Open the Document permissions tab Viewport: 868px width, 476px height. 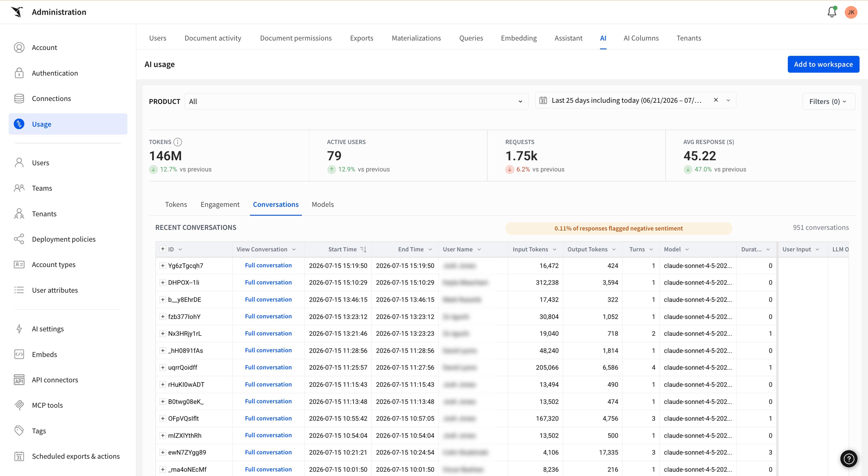point(296,38)
